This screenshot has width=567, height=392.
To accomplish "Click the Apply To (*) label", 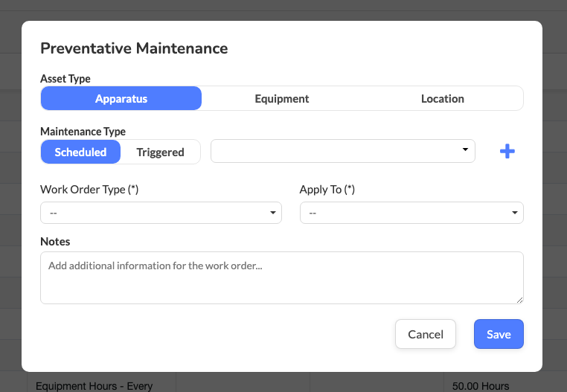I will click(327, 190).
